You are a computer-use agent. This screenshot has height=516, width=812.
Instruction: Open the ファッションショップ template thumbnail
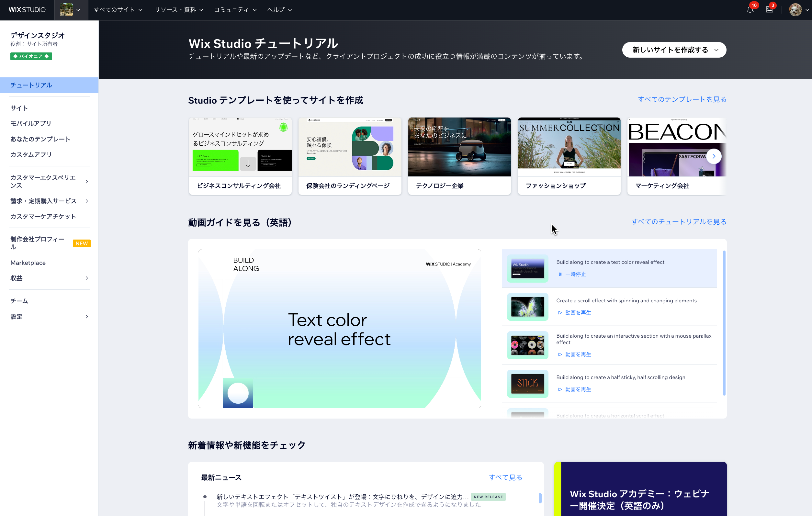pos(569,147)
